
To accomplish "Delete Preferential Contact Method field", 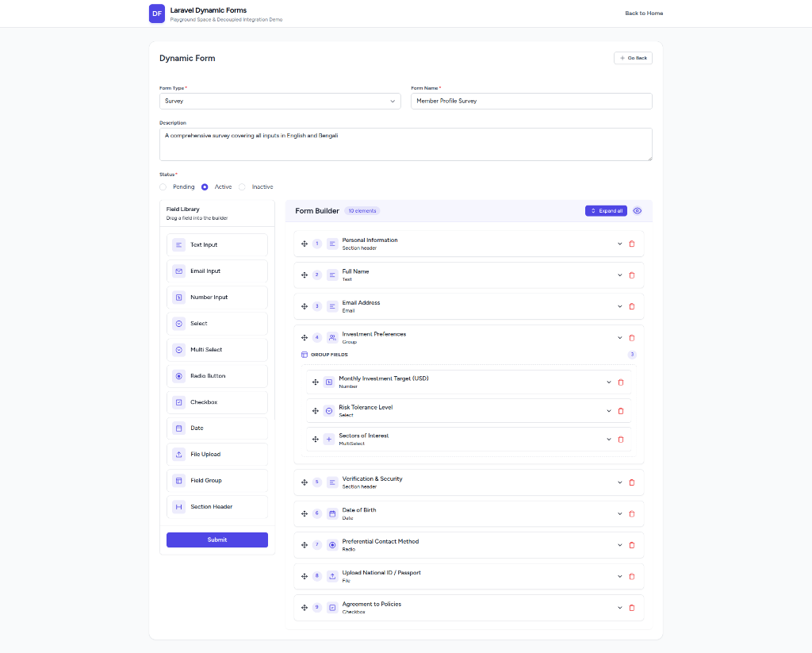I will pyautogui.click(x=632, y=545).
